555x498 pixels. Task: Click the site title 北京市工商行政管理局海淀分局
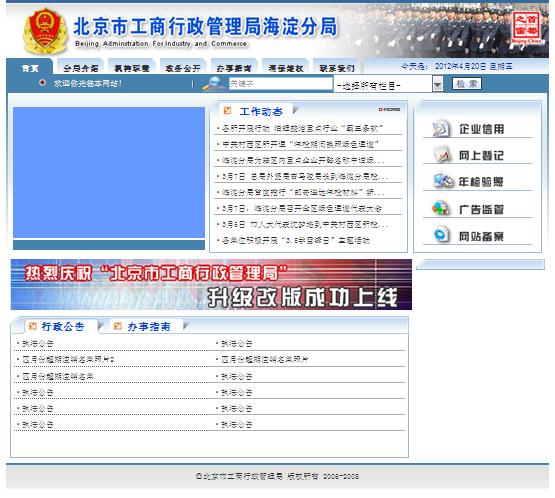click(205, 27)
